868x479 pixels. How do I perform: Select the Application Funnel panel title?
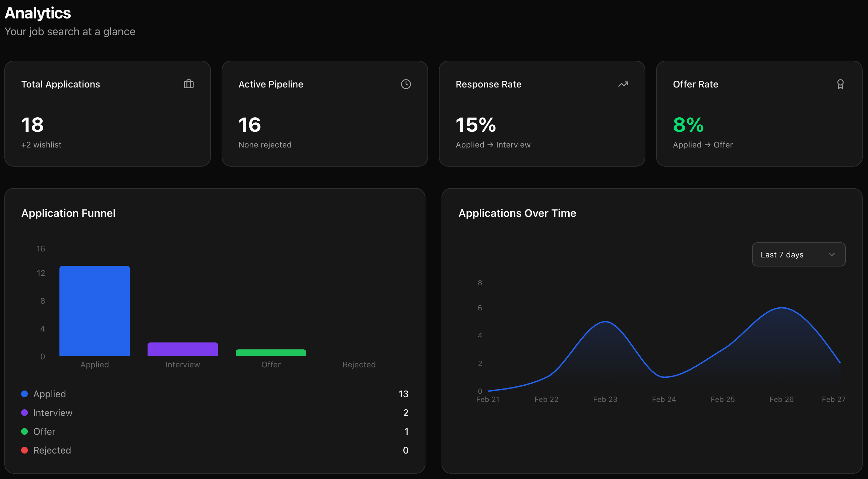pyautogui.click(x=68, y=213)
